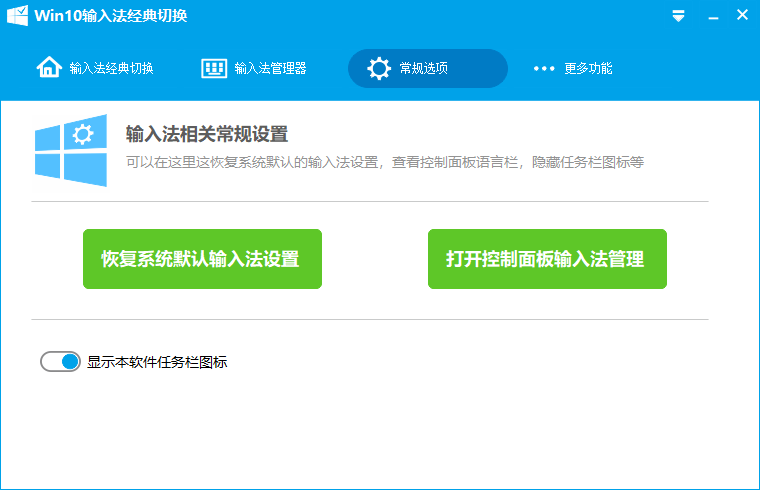Image resolution: width=760 pixels, height=490 pixels.
Task: Close the Win10输入法经典切换 window
Action: (742, 15)
